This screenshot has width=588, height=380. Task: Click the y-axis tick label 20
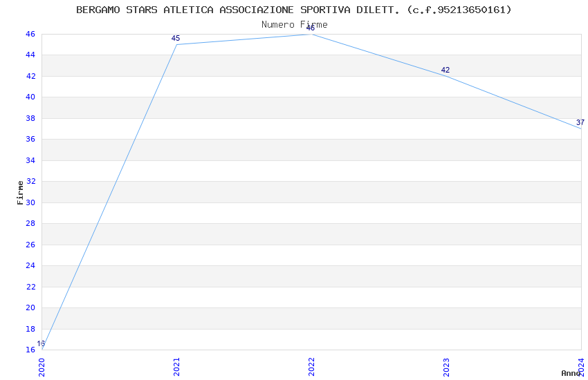30,307
